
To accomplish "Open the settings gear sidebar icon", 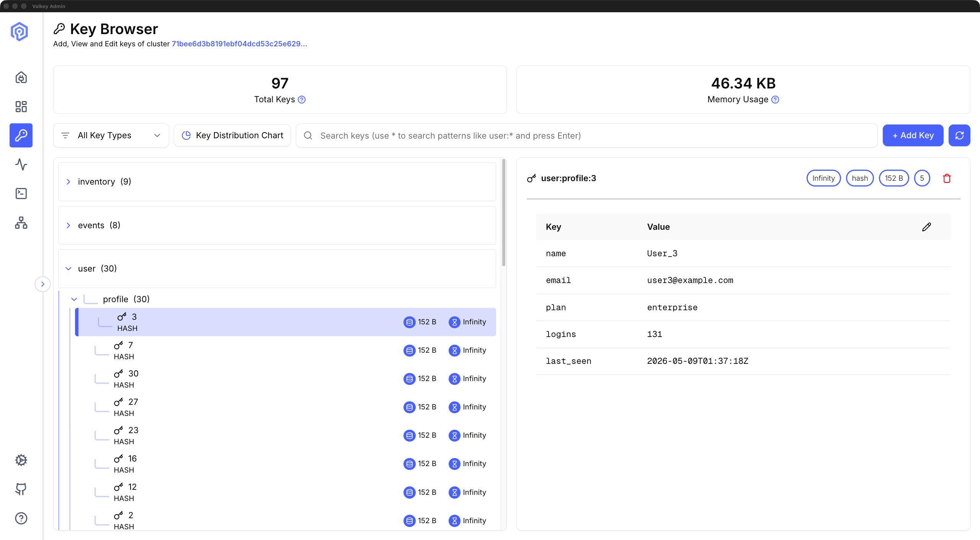I will tap(21, 460).
